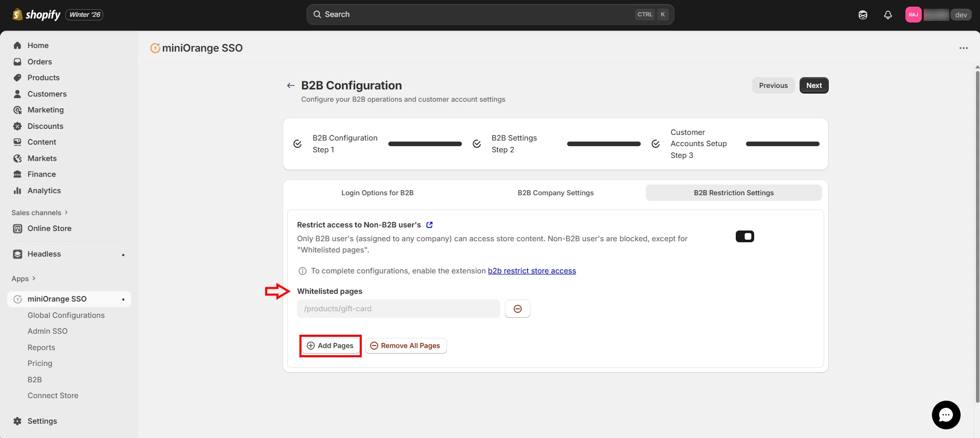Click the Discounts badge icon

coord(17,126)
